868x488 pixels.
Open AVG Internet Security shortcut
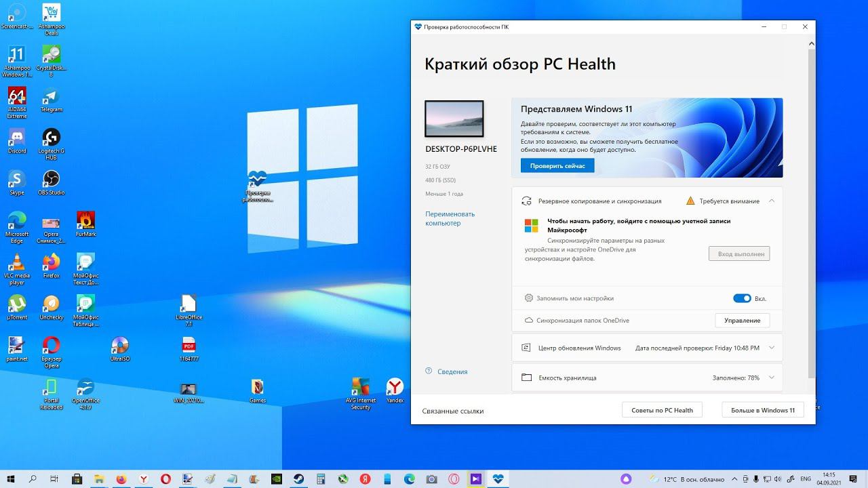pyautogui.click(x=361, y=394)
